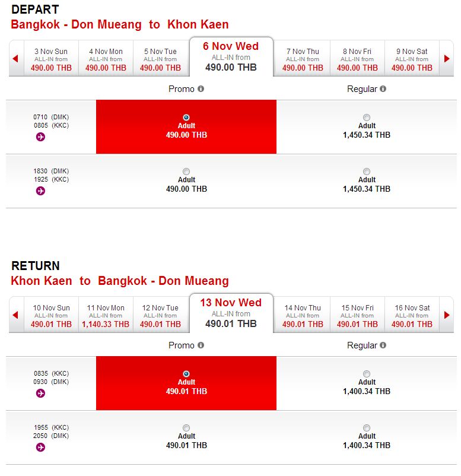The height and width of the screenshot is (476, 461).
Task: Select Regular 1,400.34 THB fare for 0835 return
Action: [x=367, y=374]
